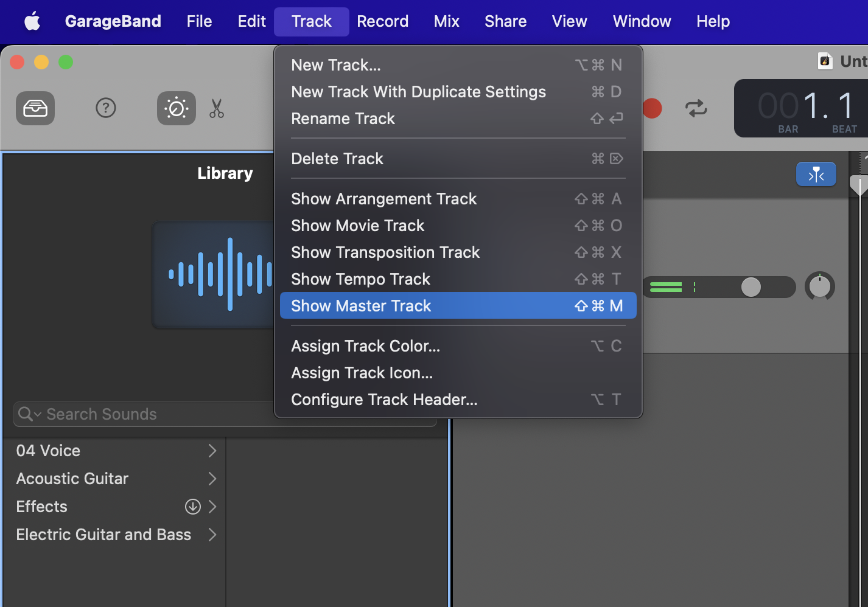Click the track pan knob
Viewport: 868px width, 607px height.
[820, 286]
